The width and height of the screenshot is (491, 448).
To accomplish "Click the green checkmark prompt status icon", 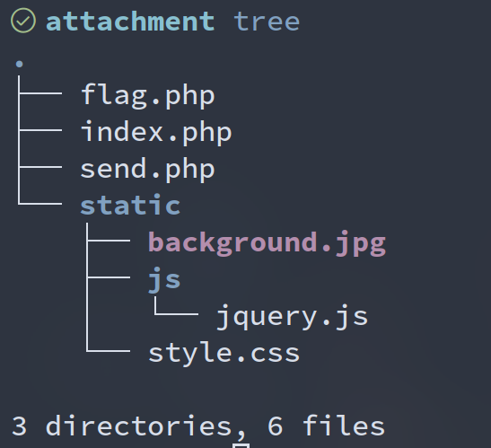I will [x=23, y=21].
